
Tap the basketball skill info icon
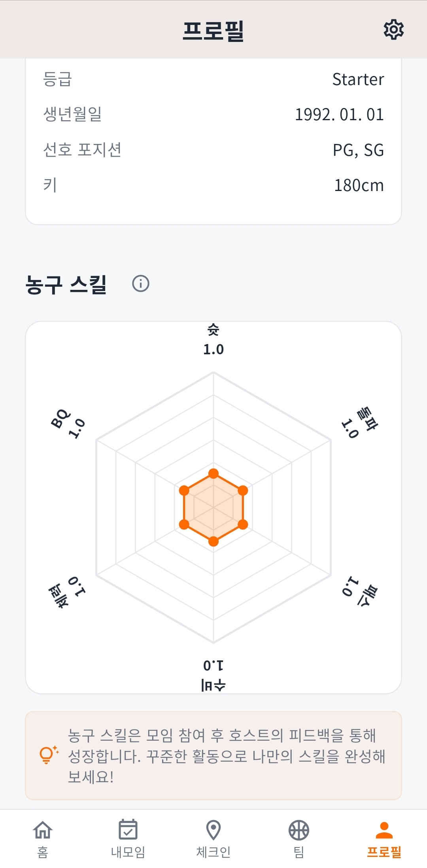click(x=141, y=284)
